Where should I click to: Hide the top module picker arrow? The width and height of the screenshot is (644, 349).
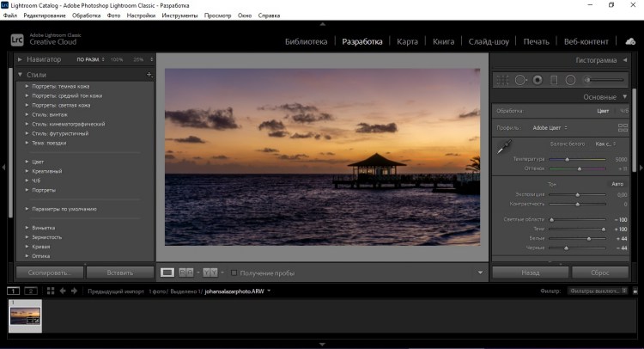click(x=322, y=24)
